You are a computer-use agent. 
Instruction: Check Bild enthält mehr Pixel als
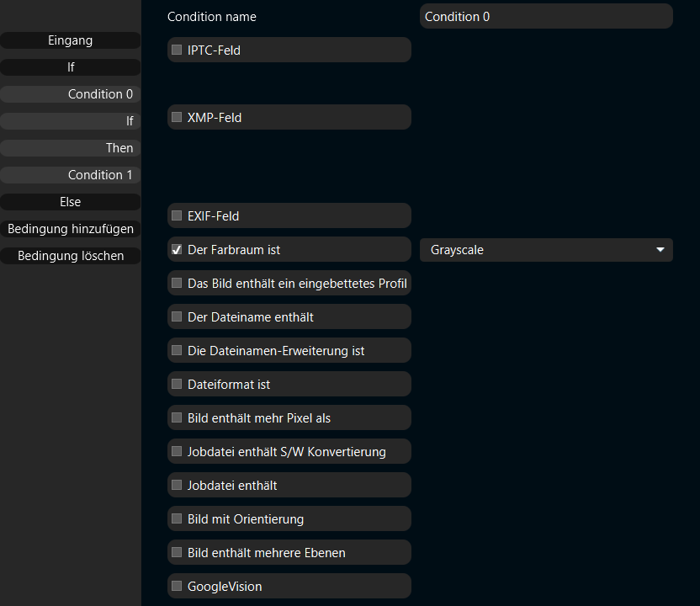tap(177, 417)
